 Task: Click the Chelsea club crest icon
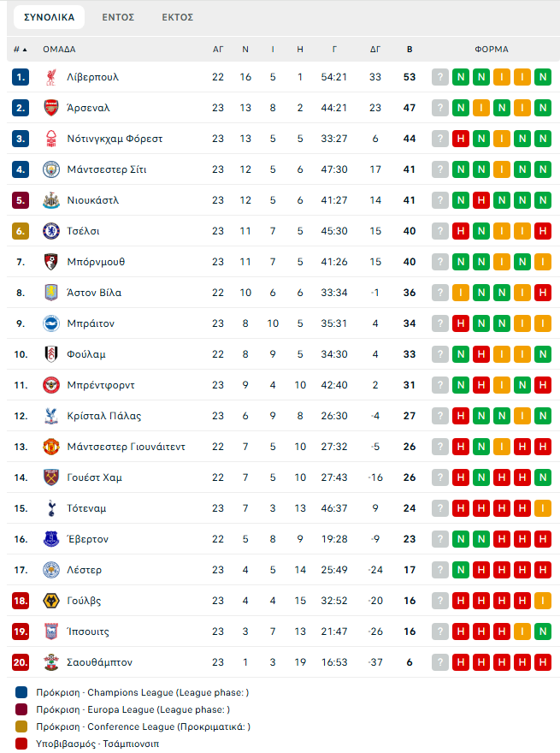[x=50, y=231]
